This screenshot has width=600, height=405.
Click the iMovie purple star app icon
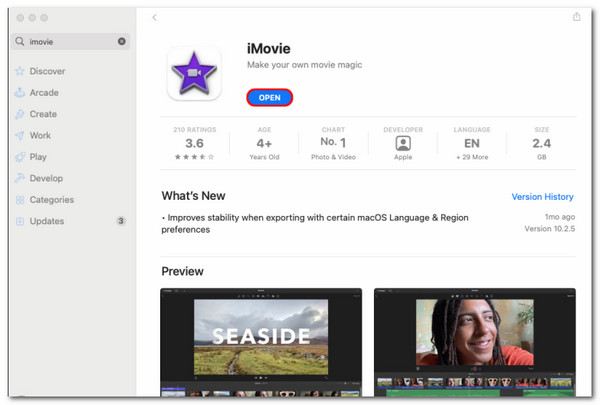[194, 73]
